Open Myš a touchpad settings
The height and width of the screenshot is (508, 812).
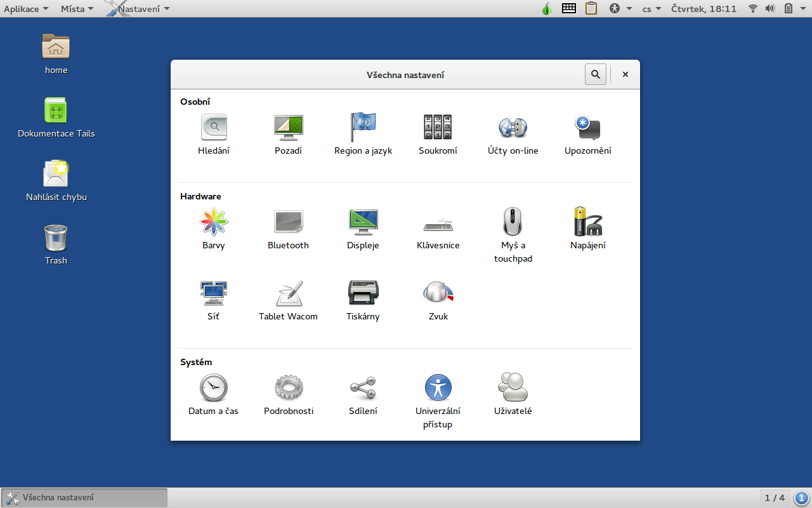(513, 236)
